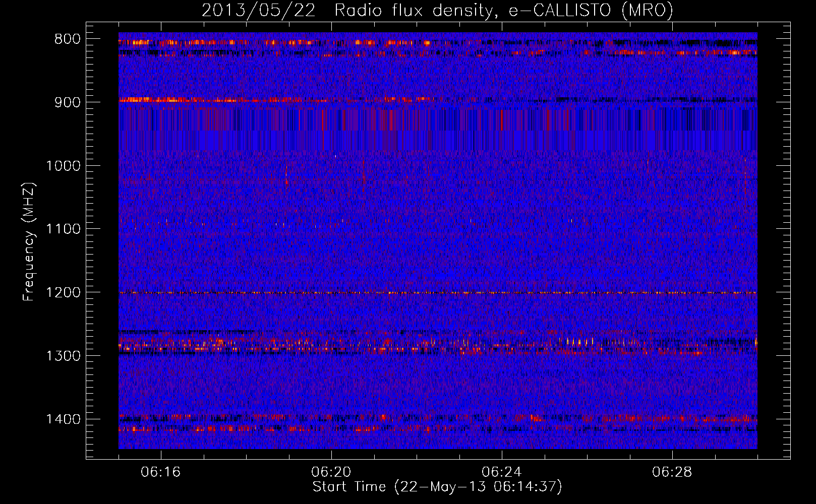Viewport: 816px width, 504px height.
Task: Click the 06:20 time tick label
Action: click(331, 472)
